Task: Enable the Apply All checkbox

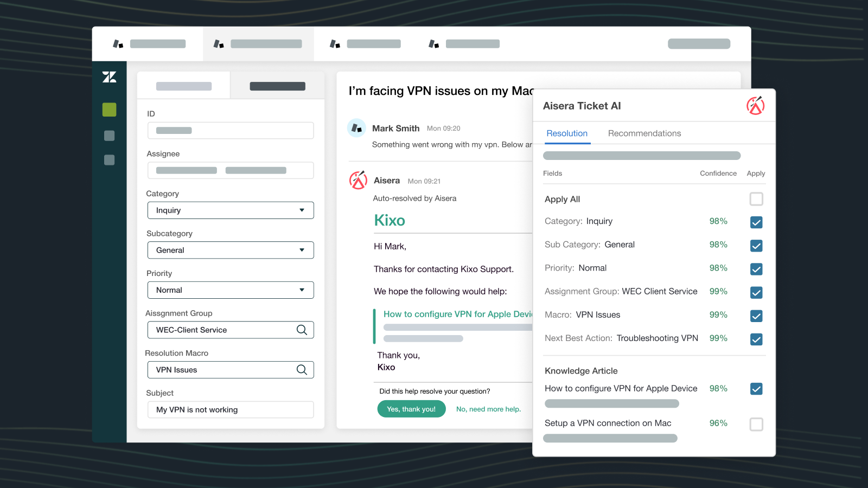Action: click(x=756, y=199)
